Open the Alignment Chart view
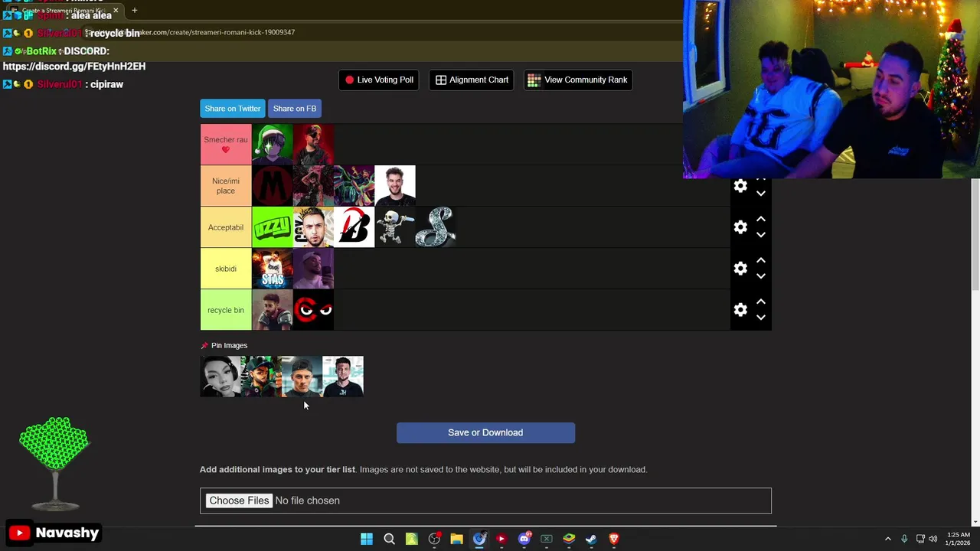 tap(472, 80)
